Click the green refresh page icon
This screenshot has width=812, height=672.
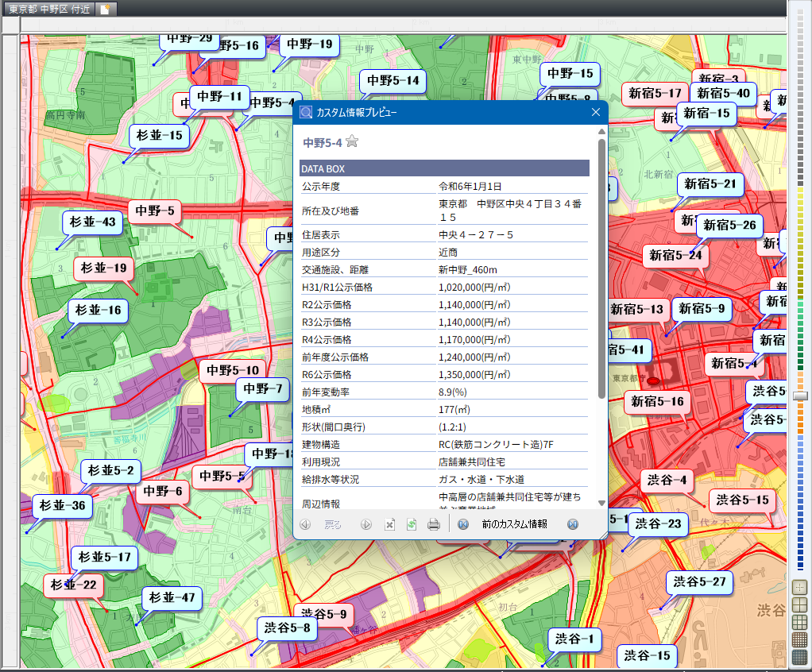412,524
